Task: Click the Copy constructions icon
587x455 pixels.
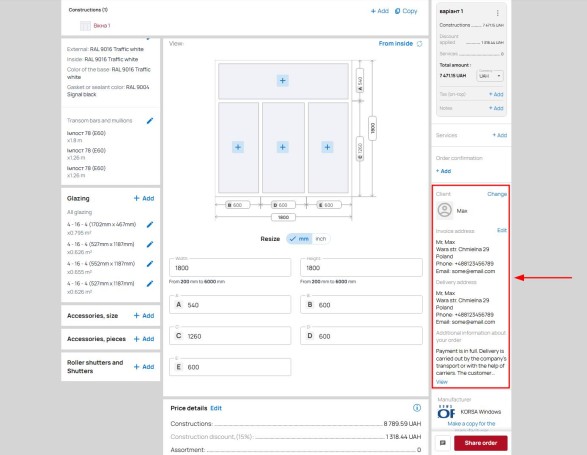Action: (397, 11)
